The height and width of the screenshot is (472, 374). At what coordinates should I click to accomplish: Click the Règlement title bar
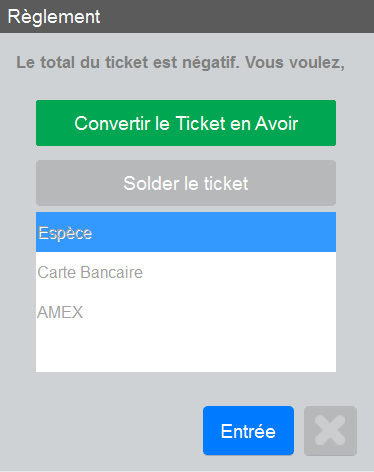point(187,16)
